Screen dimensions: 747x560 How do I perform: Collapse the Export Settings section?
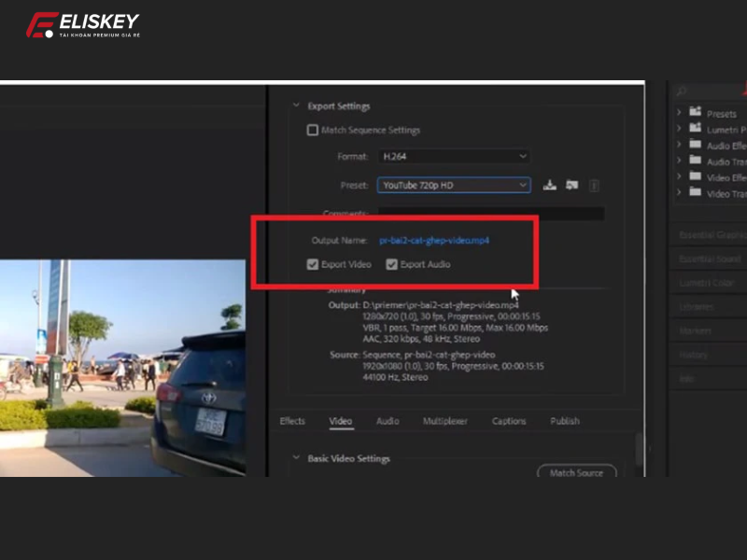pyautogui.click(x=296, y=105)
